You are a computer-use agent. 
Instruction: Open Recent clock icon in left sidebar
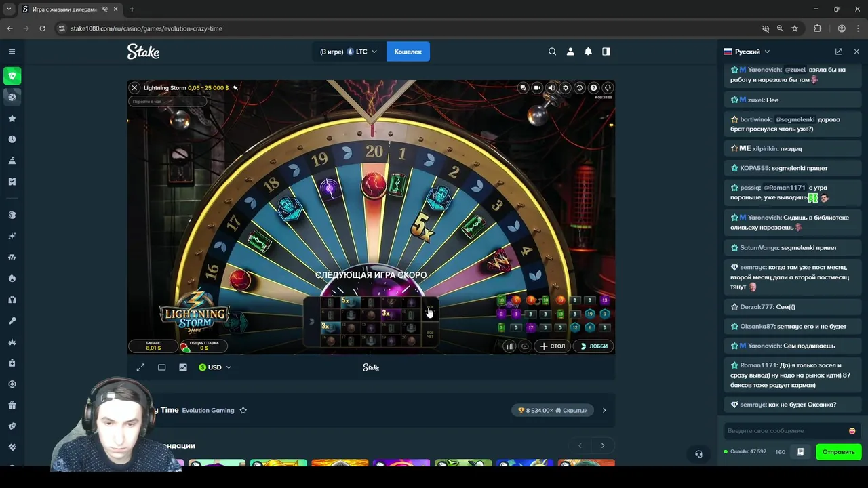12,139
